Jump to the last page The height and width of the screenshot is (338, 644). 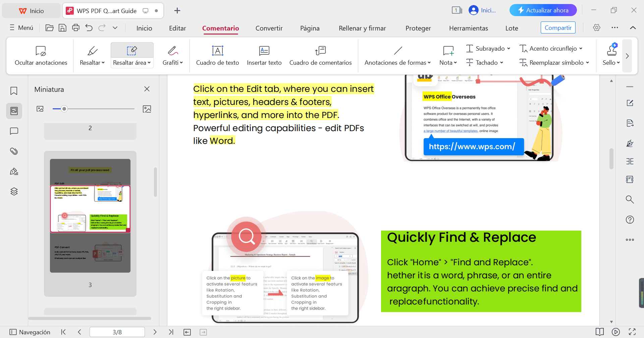coord(171,332)
